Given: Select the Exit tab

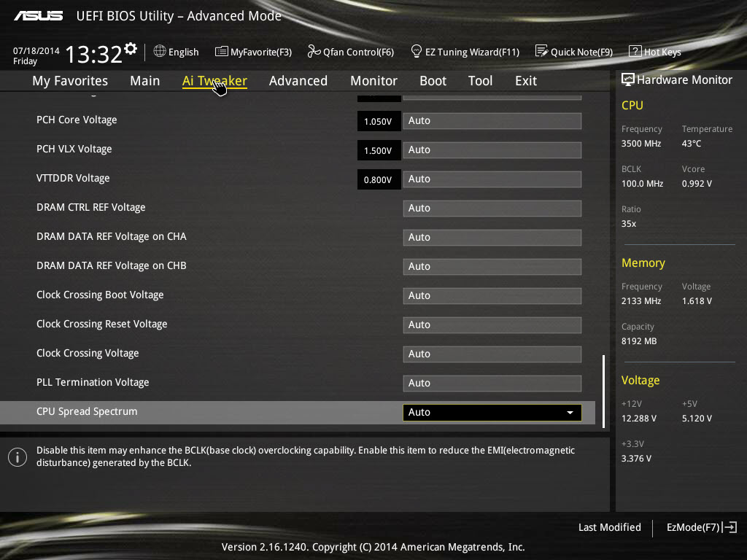Looking at the screenshot, I should pos(526,81).
